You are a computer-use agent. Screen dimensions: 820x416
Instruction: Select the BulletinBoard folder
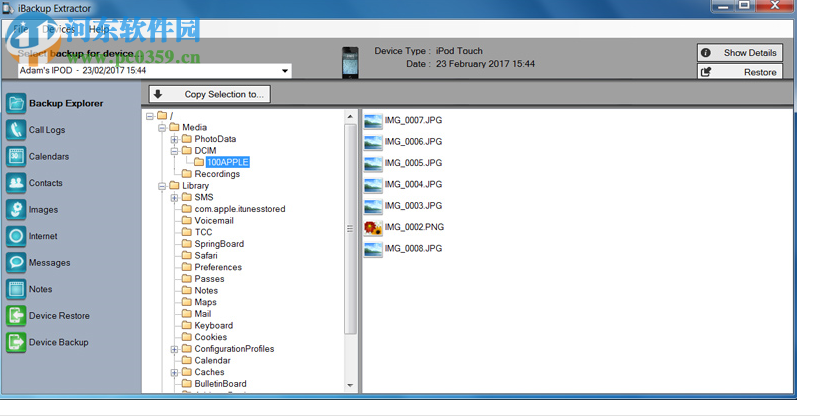220,384
